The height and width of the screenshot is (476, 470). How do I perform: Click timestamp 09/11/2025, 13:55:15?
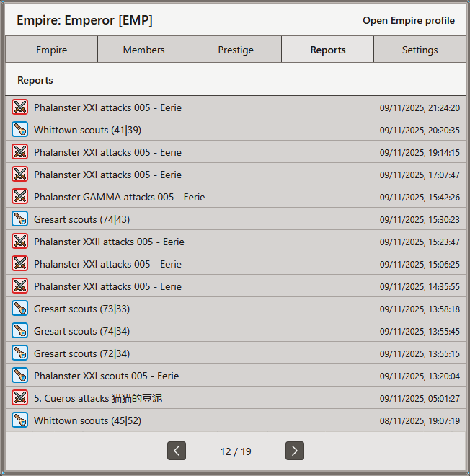pyautogui.click(x=420, y=353)
